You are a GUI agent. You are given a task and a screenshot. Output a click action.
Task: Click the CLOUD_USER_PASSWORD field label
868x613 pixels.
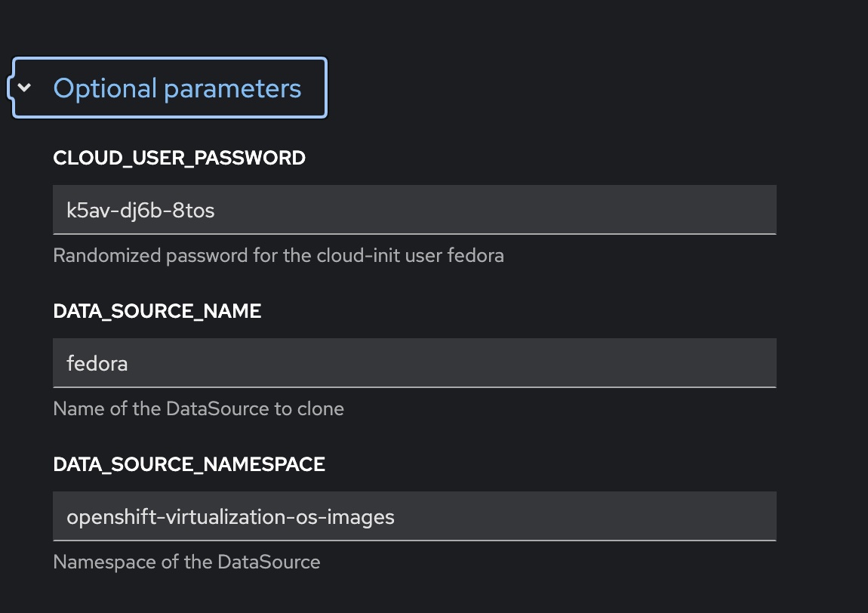point(179,158)
